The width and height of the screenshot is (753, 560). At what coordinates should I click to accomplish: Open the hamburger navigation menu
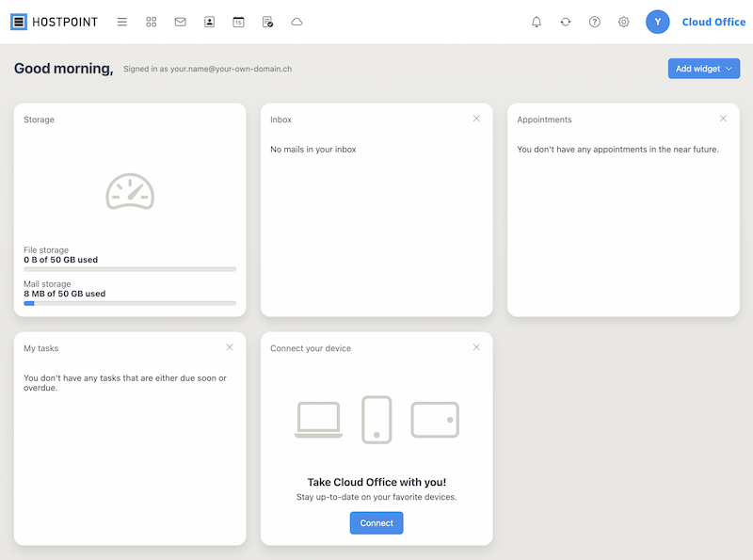coord(122,22)
